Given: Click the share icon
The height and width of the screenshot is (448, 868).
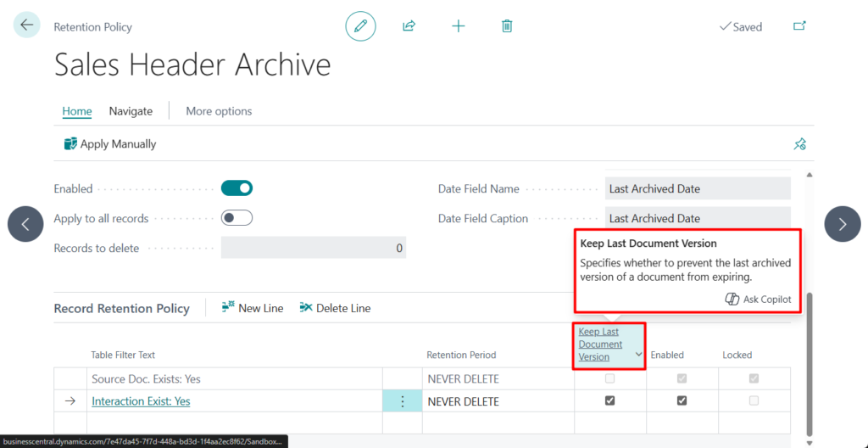Looking at the screenshot, I should click(409, 26).
